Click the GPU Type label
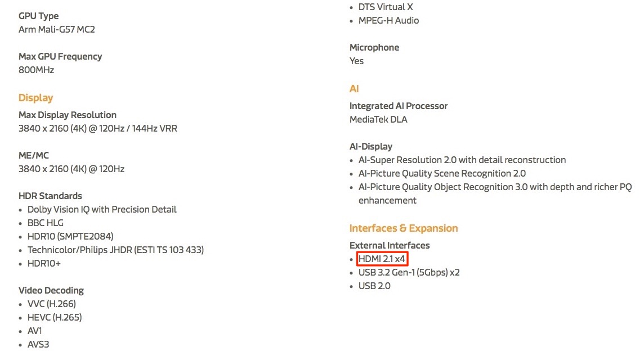The width and height of the screenshot is (644, 356). click(x=39, y=16)
